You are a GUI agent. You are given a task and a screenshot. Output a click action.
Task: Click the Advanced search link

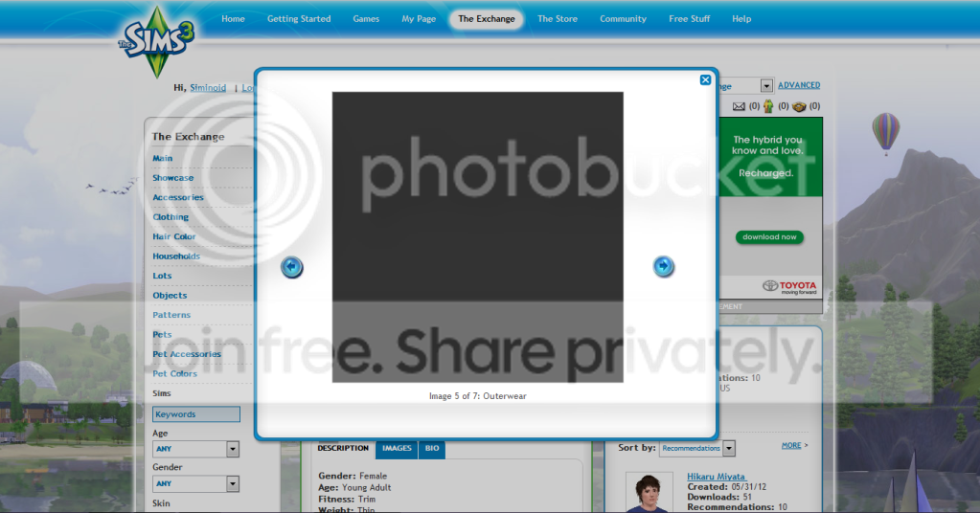798,86
